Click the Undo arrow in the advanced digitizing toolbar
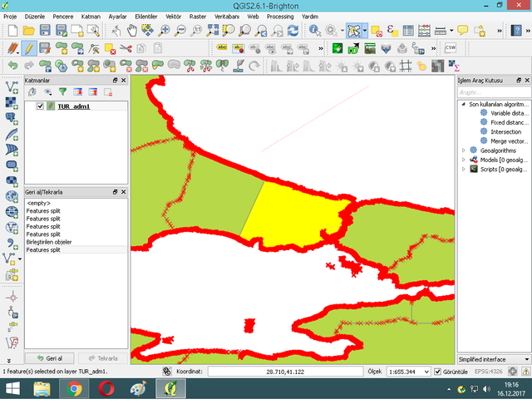Screen dimensions: 532x404 [12, 65]
